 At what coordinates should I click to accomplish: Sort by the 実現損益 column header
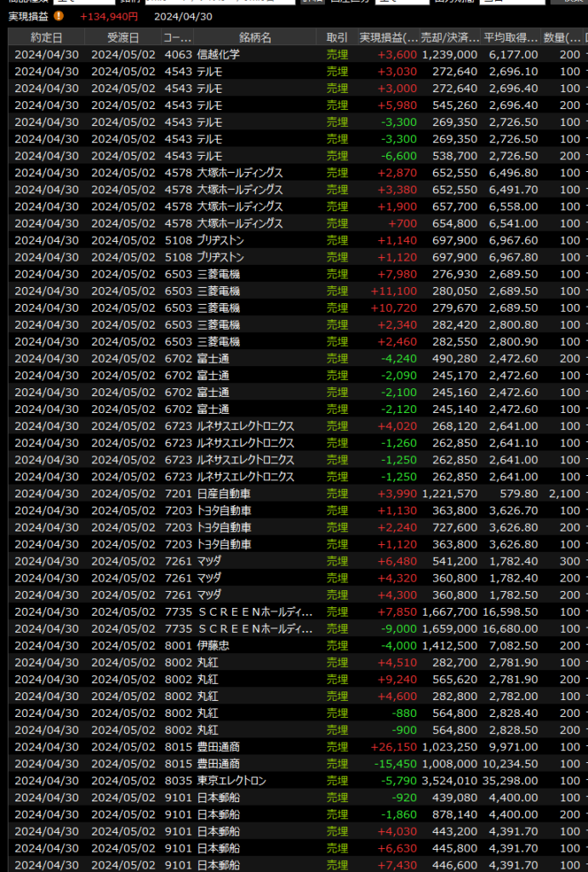pos(388,37)
